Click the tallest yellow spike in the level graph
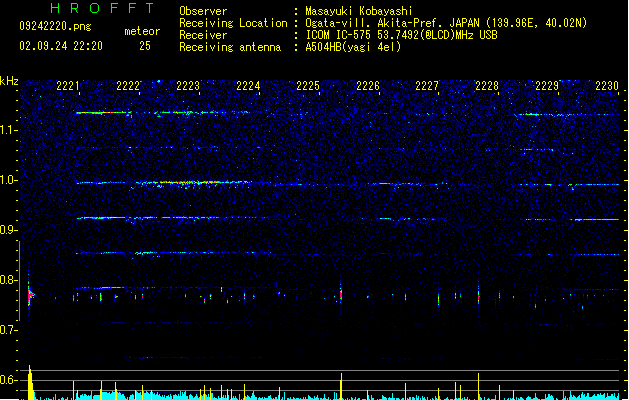The width and height of the screenshot is (629, 400). pos(30,382)
